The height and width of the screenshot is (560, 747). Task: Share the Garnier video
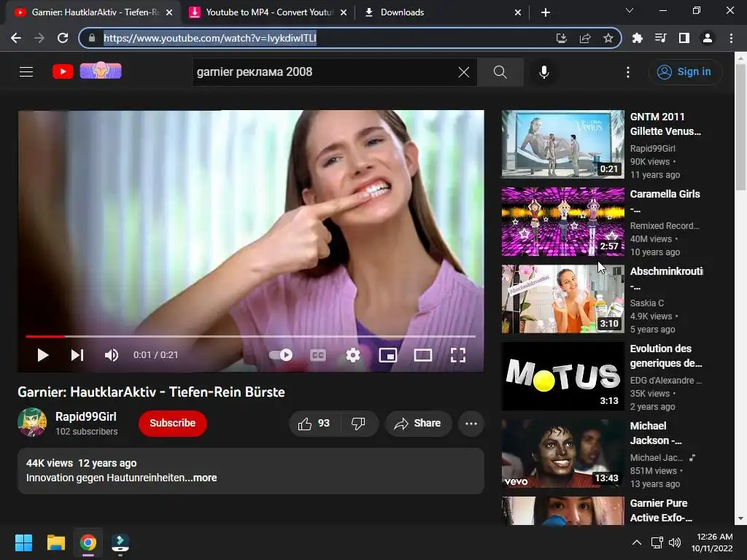point(418,424)
